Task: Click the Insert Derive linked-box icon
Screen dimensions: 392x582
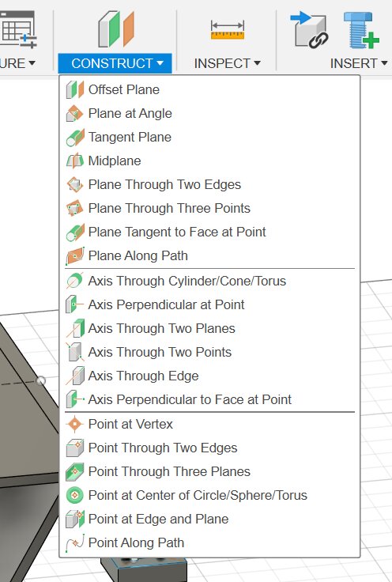Action: (309, 30)
